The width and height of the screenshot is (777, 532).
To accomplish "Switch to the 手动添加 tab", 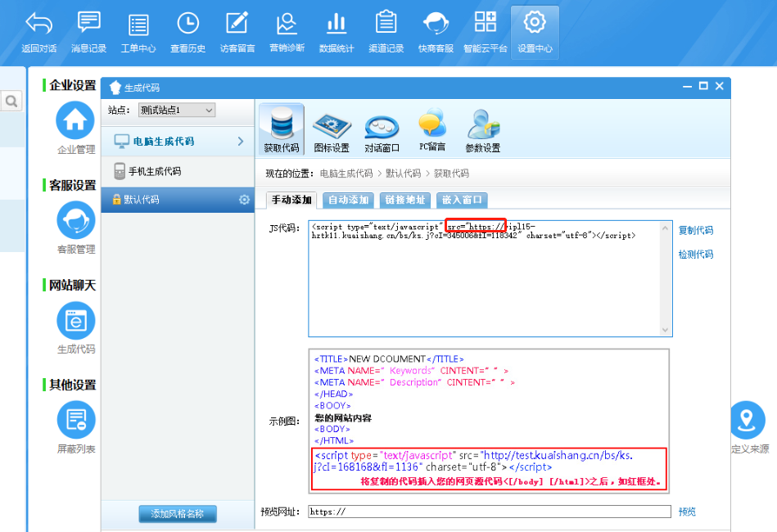I will [x=291, y=200].
